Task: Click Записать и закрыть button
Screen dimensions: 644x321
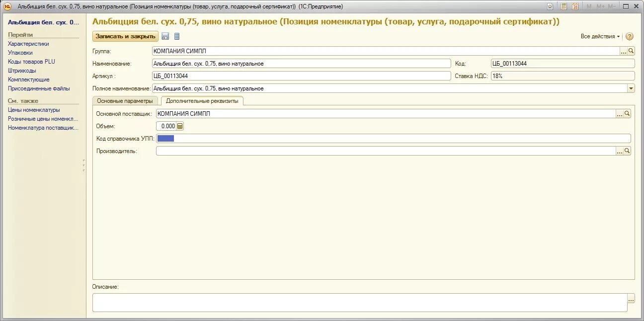Action: click(x=125, y=36)
